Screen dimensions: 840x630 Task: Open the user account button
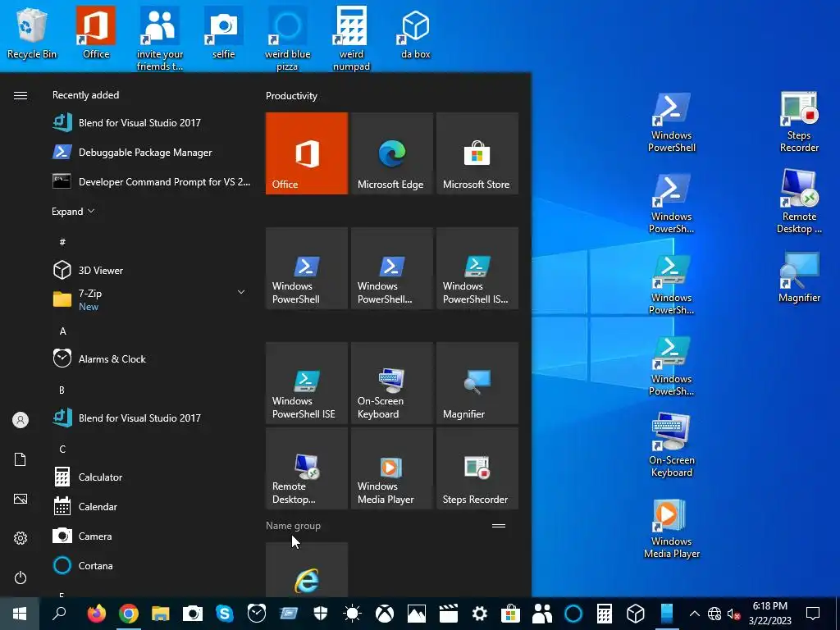pos(21,420)
